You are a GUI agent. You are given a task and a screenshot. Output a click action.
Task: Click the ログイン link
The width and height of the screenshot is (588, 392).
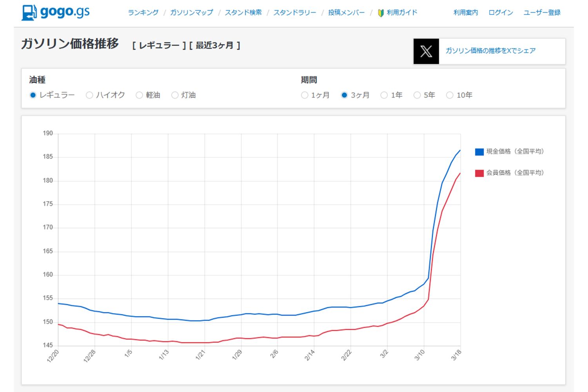click(x=500, y=12)
